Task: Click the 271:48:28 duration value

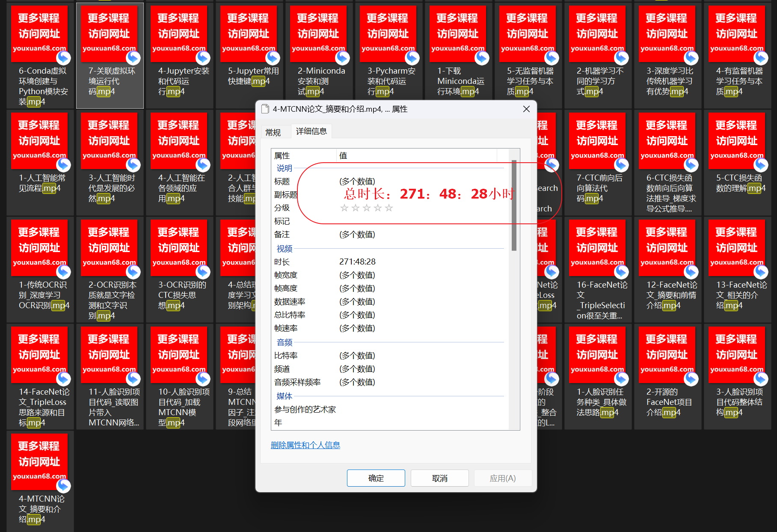Action: [x=357, y=262]
